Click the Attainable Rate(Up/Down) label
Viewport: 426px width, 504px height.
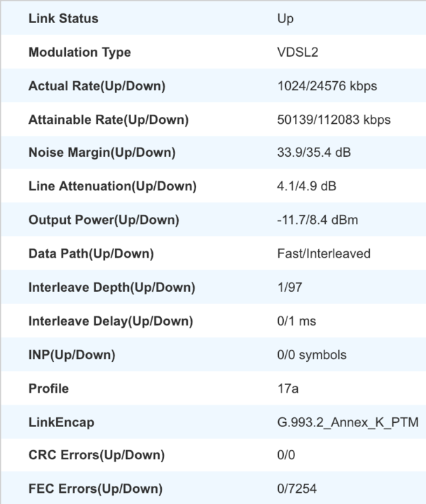109,120
